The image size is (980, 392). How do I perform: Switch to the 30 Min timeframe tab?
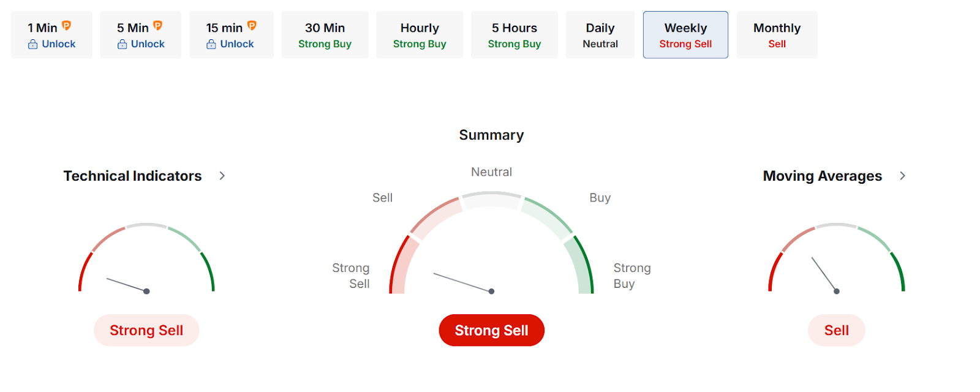pos(325,35)
